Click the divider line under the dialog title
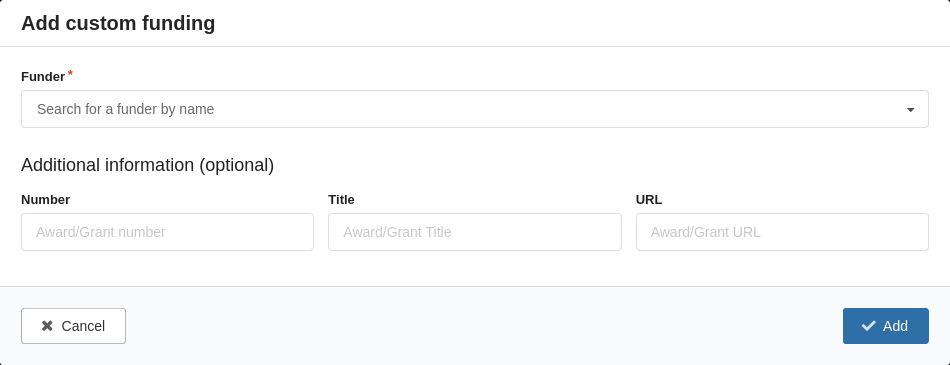950x365 pixels. (475, 46)
